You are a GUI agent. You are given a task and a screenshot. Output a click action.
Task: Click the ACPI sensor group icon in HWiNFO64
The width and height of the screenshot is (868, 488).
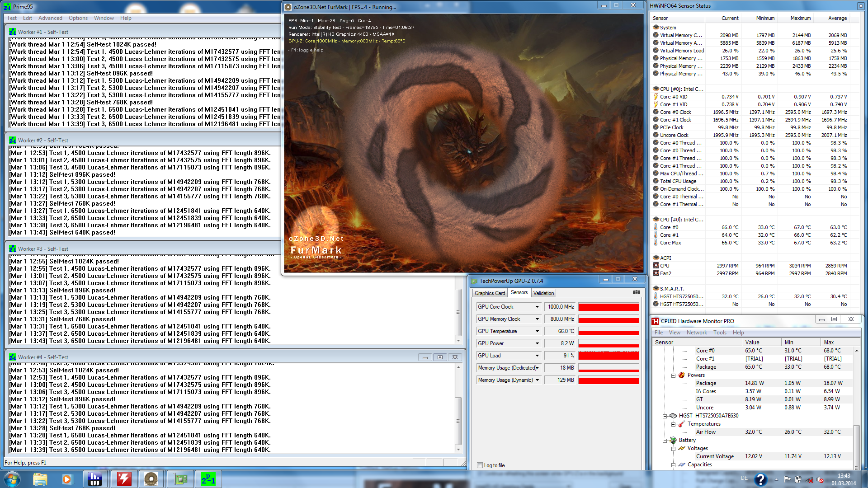656,258
